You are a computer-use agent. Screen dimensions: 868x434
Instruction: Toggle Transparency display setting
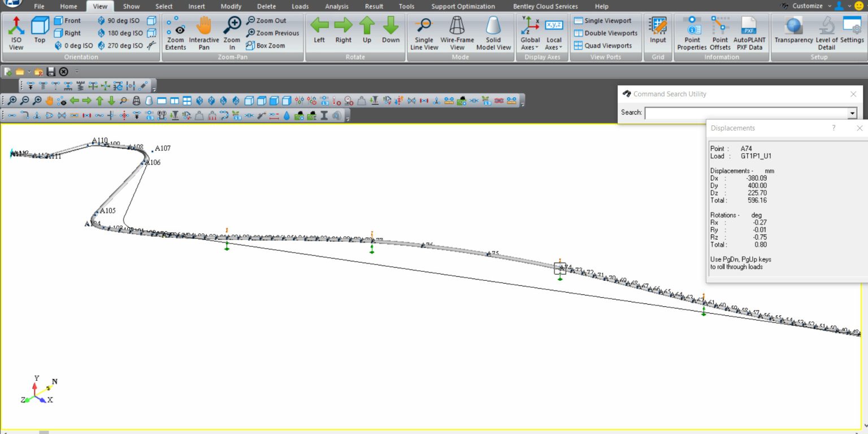(x=793, y=33)
